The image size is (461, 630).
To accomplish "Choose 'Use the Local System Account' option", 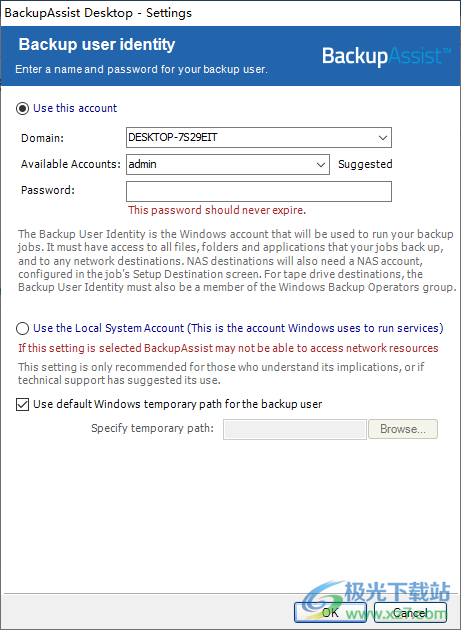I will point(23,328).
